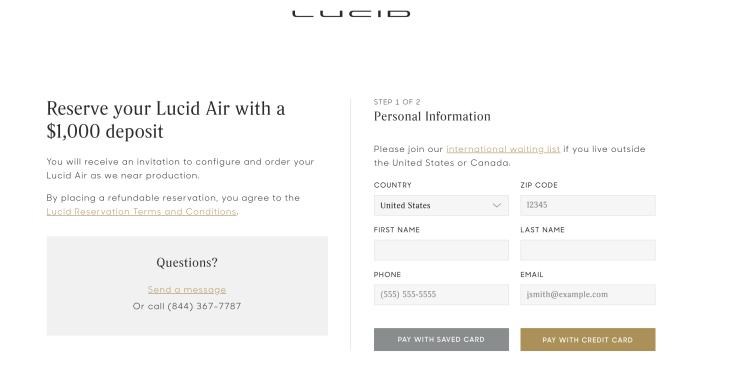Expand the United States country dropdown
The image size is (744, 387).
coord(441,205)
